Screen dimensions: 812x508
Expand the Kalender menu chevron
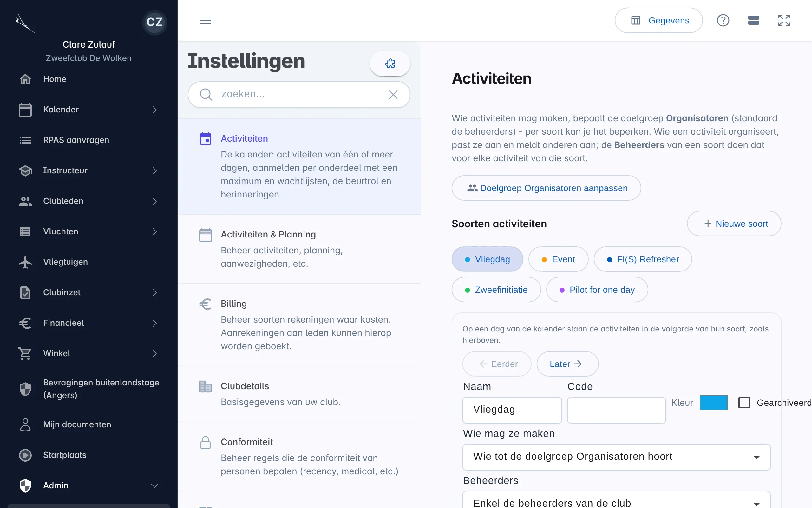point(154,110)
